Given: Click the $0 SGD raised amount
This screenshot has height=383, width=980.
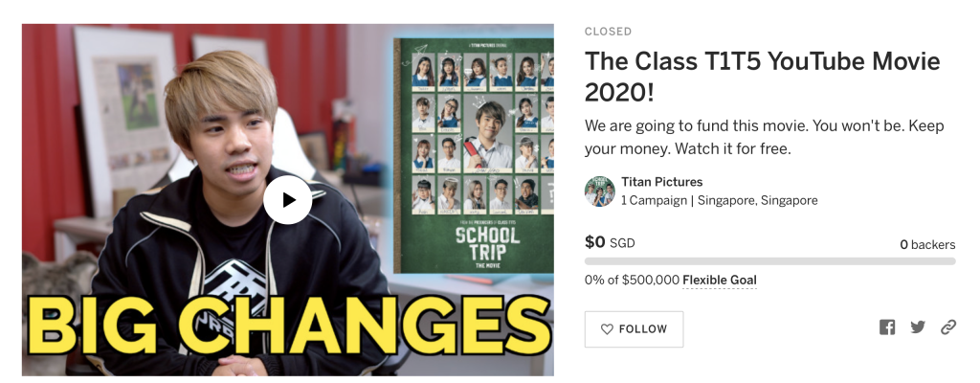Looking at the screenshot, I should [610, 243].
